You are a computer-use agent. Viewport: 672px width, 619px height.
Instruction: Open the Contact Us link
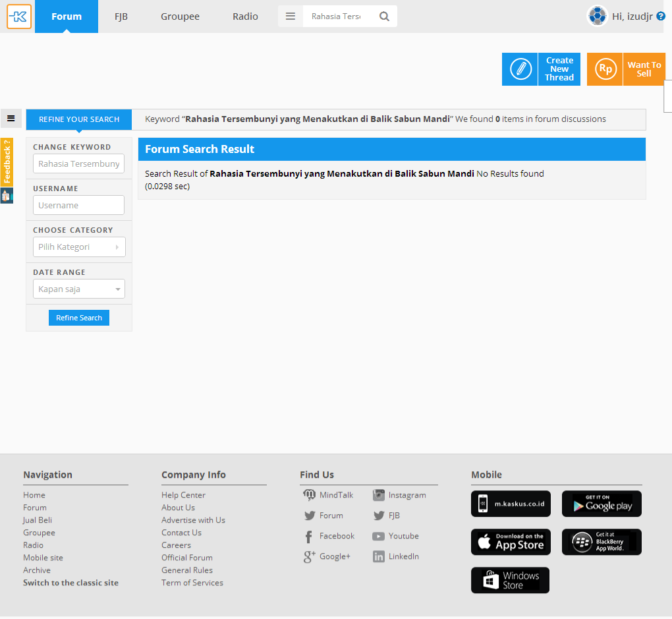point(181,533)
